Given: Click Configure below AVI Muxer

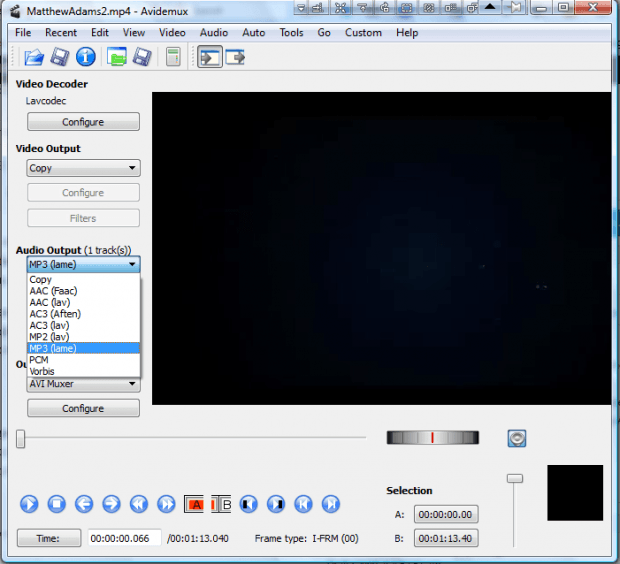Looking at the screenshot, I should [83, 408].
